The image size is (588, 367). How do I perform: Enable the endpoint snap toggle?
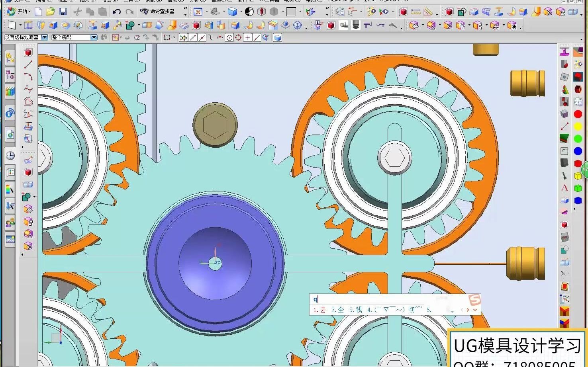[192, 37]
